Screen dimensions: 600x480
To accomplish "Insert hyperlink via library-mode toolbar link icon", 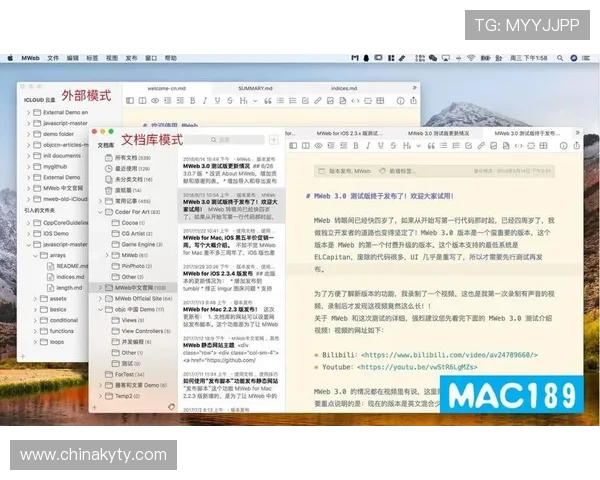I will click(481, 146).
